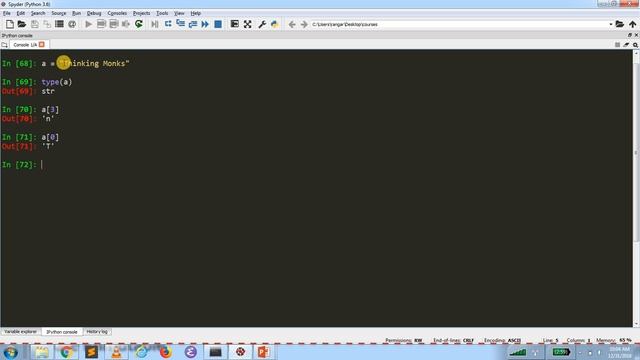Switch to IPython console bottom tab
The image size is (640, 360).
pyautogui.click(x=62, y=332)
